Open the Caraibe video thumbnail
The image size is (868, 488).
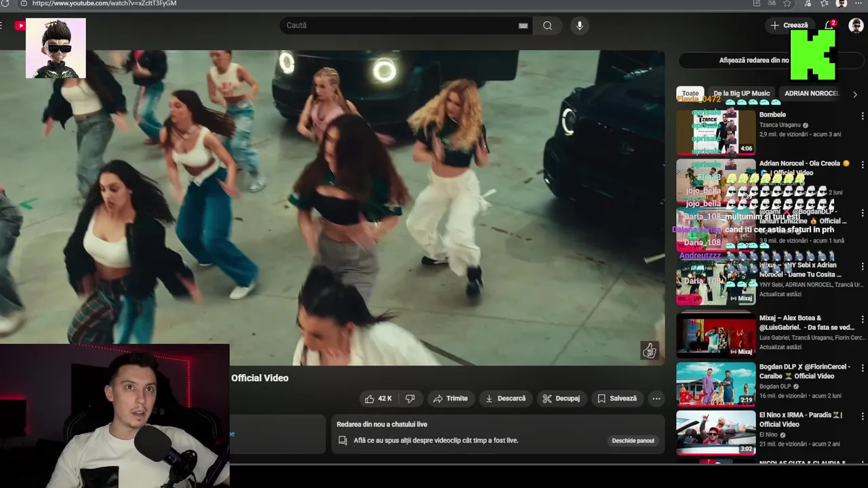point(715,384)
